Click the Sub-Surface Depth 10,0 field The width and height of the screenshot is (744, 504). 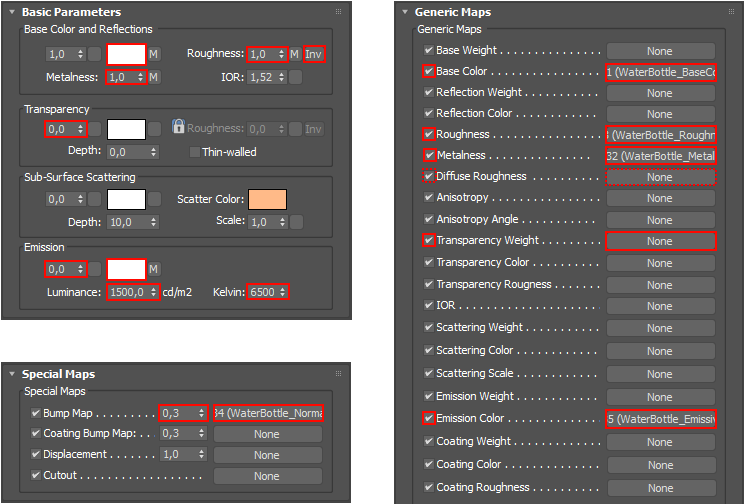point(132,222)
